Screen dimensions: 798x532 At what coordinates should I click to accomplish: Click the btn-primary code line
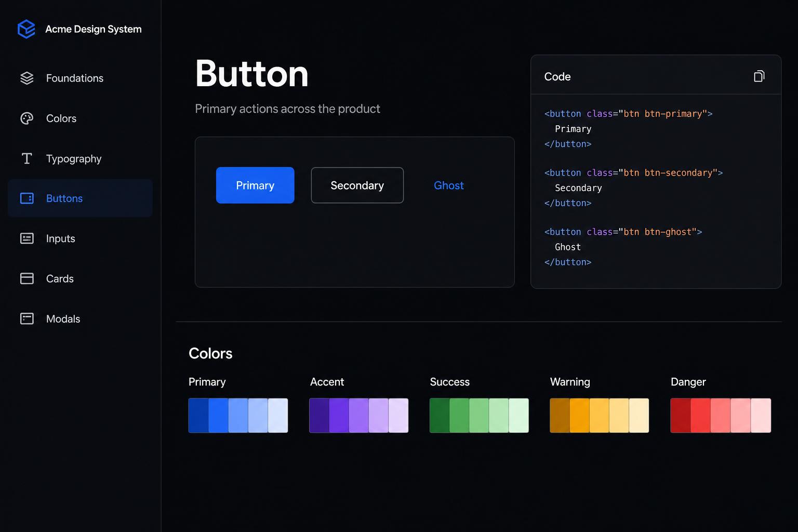pos(628,114)
